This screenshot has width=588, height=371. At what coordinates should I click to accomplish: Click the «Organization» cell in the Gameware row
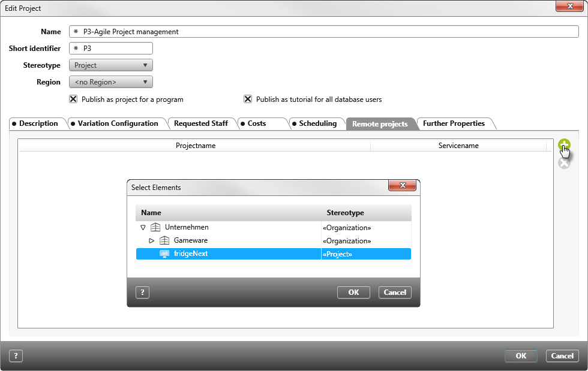pos(366,240)
